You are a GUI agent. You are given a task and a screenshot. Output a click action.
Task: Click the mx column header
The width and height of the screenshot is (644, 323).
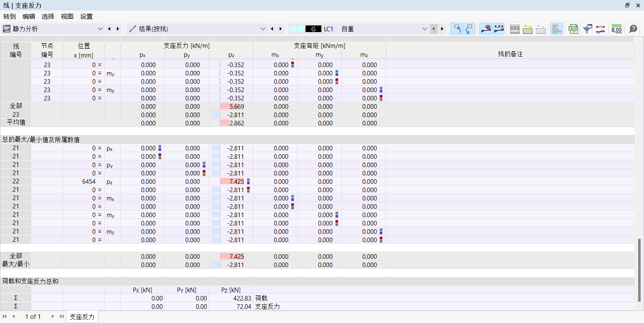[x=275, y=55]
